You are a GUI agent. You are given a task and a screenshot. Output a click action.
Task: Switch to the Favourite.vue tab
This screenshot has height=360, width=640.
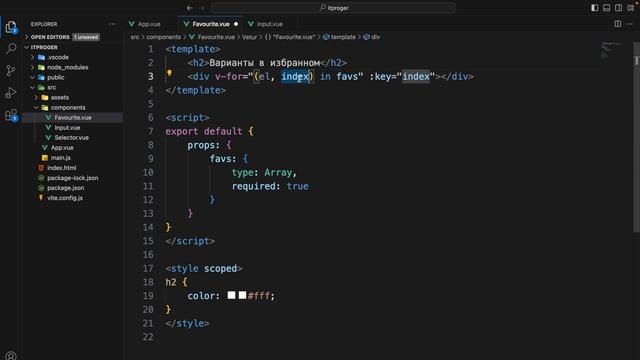pyautogui.click(x=211, y=24)
